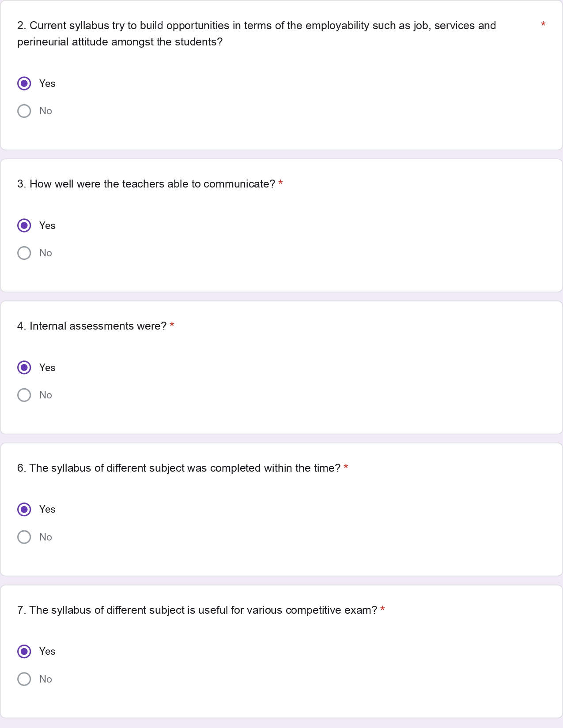Click question 7 text about competitive exams
The image size is (563, 728).
197,610
